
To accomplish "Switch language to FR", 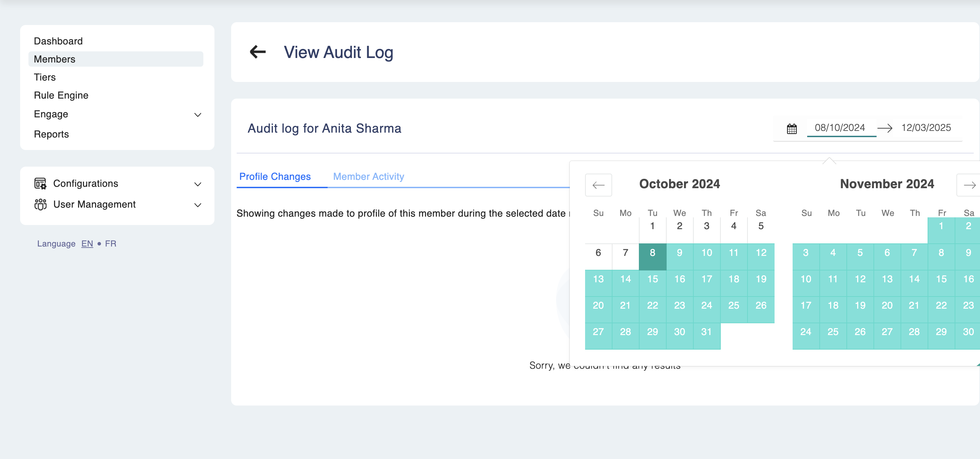I will click(110, 244).
